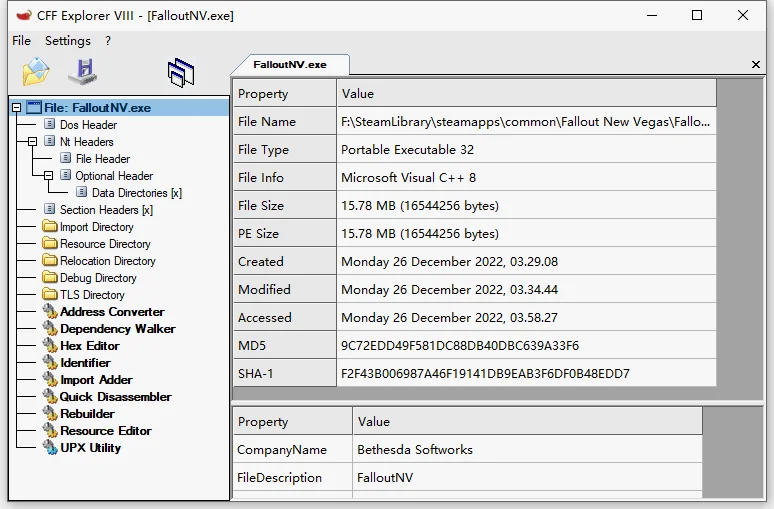This screenshot has width=774, height=509.
Task: Click the Property column header in top table
Action: point(285,93)
